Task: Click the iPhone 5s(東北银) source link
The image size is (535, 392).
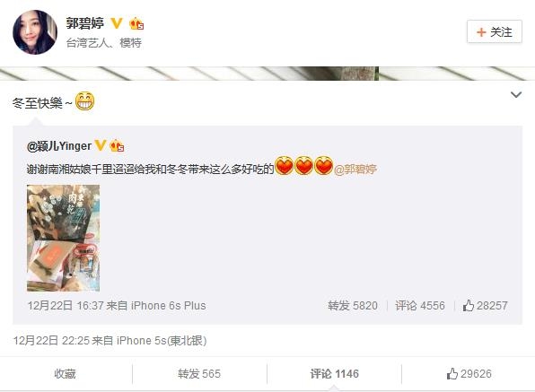Action: [x=162, y=341]
